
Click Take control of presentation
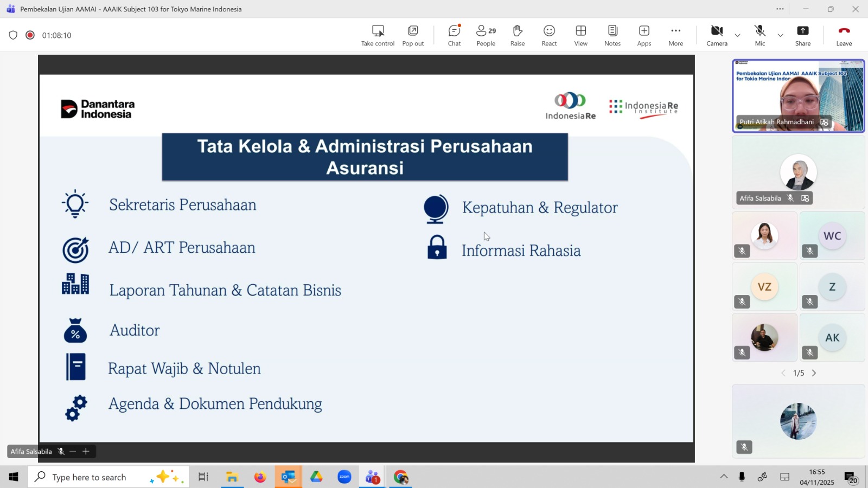(x=378, y=35)
